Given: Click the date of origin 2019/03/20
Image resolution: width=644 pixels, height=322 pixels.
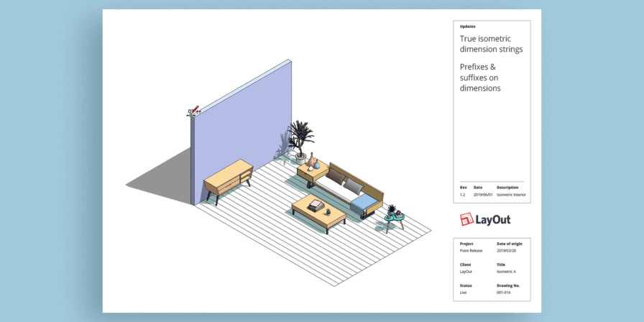Looking at the screenshot, I should [x=507, y=251].
